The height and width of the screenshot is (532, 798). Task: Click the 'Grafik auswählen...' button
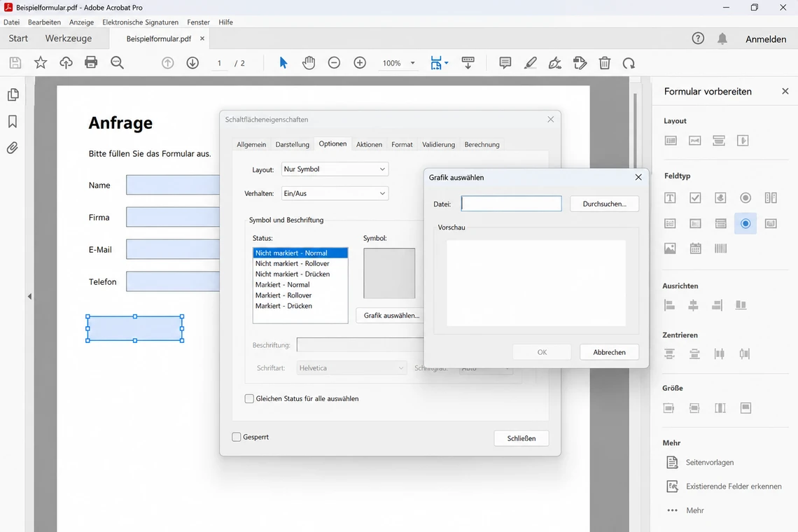tap(391, 316)
